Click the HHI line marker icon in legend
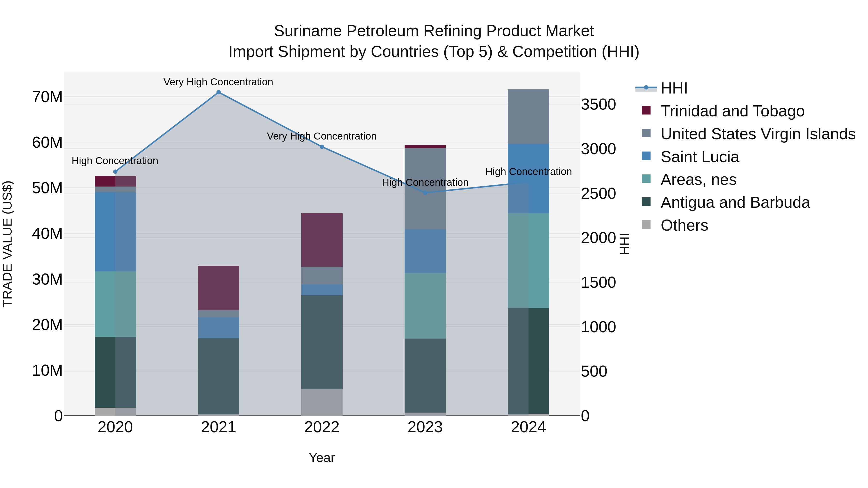This screenshot has width=868, height=488. point(646,87)
